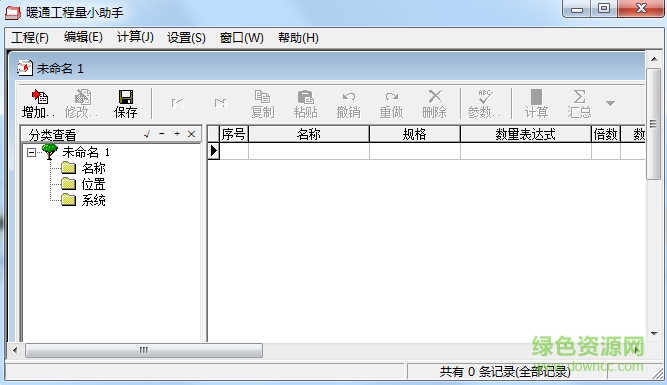Screen dimensions: 667x385
Task: Open the 帮助(H) menu
Action: click(298, 37)
